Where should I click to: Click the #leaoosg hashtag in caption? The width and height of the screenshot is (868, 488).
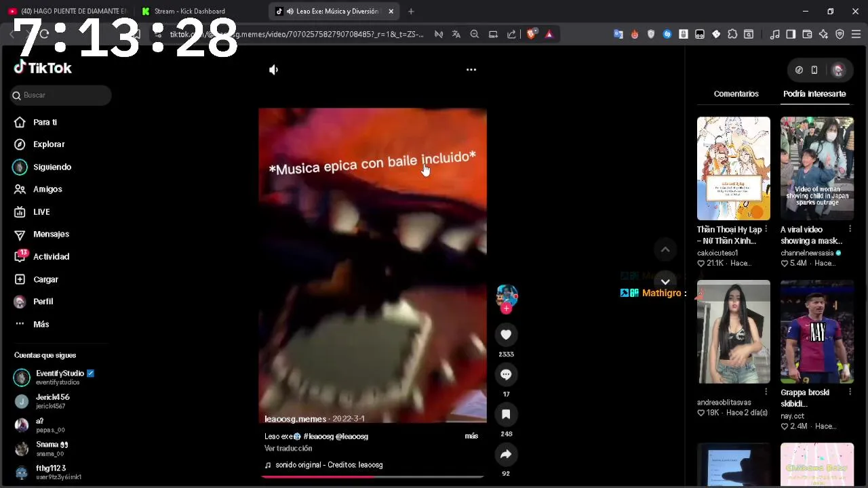click(x=318, y=436)
